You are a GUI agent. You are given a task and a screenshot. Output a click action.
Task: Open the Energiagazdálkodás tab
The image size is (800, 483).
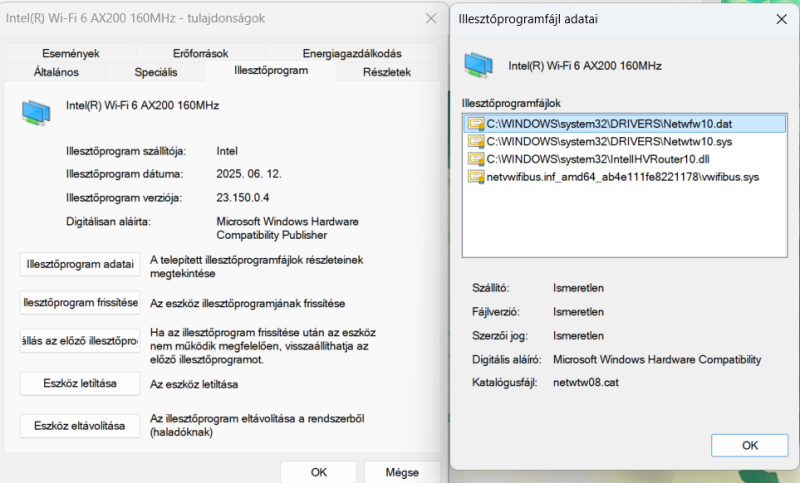pyautogui.click(x=352, y=53)
